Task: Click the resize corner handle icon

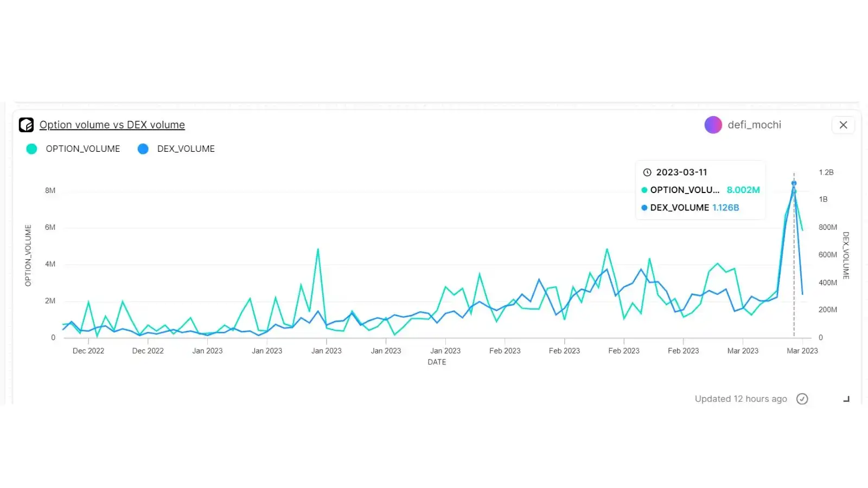Action: pos(846,399)
